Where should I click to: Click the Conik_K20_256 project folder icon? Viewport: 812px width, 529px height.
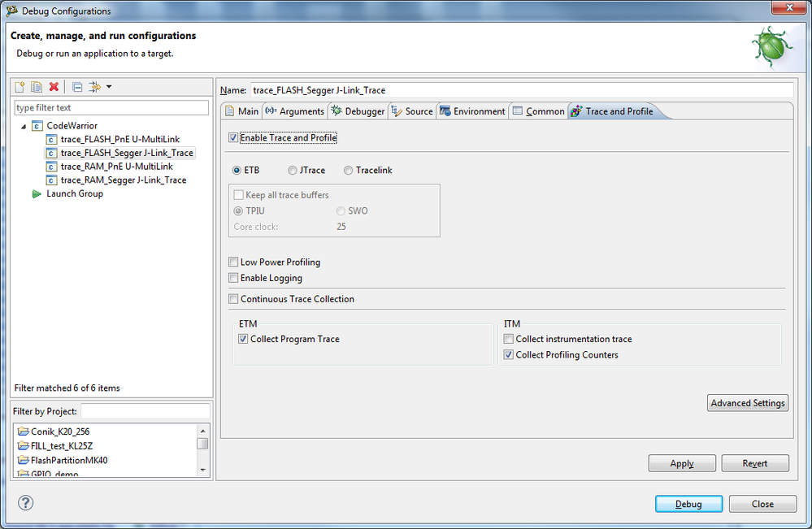click(23, 431)
